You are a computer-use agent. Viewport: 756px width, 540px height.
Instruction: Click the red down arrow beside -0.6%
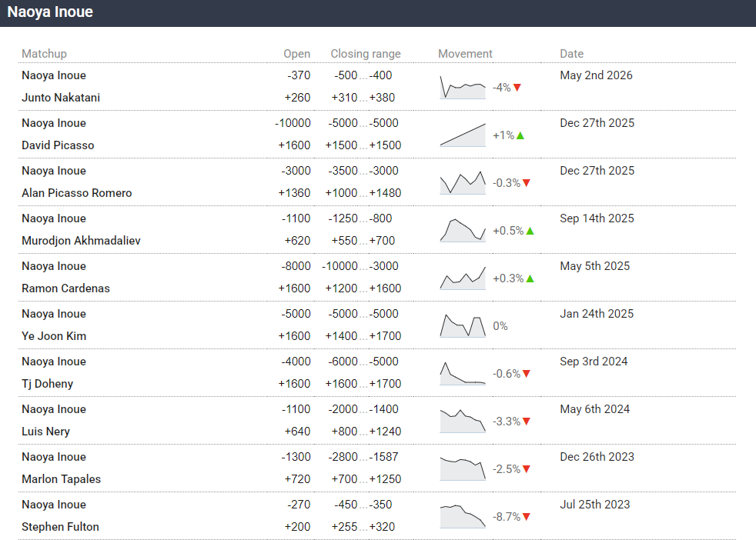click(x=527, y=374)
